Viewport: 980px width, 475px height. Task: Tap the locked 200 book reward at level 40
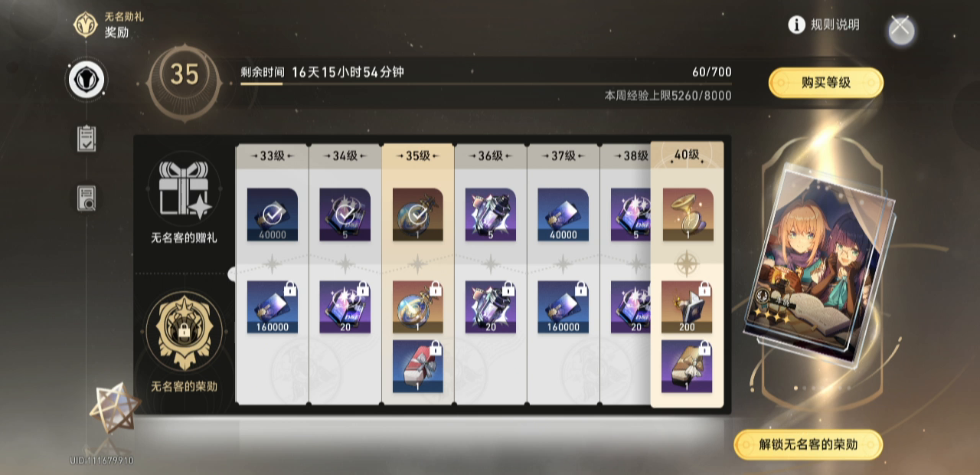tap(688, 306)
